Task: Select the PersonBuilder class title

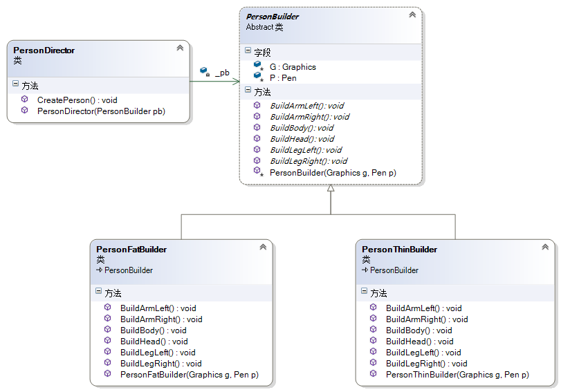Action: tap(273, 17)
